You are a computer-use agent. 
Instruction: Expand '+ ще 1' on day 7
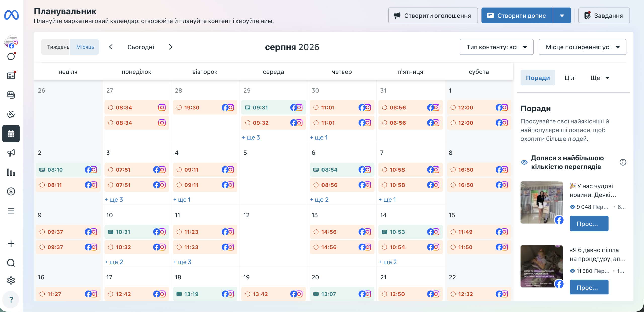pos(387,200)
